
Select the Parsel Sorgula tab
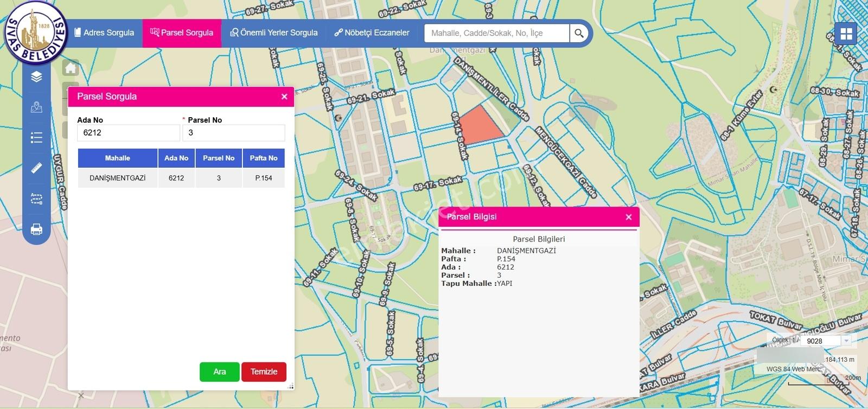click(x=182, y=33)
